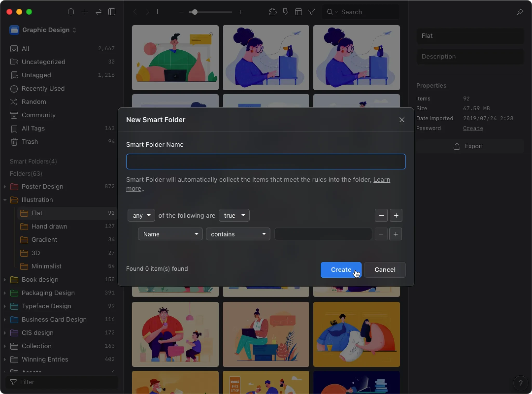Open the contains operator dropdown
This screenshot has height=394, width=532.
click(238, 234)
